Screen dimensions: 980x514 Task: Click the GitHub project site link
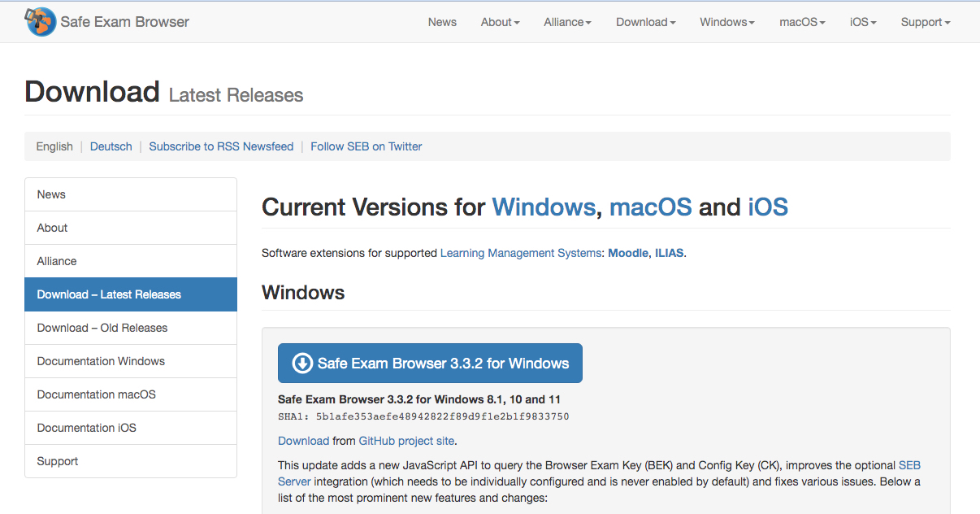tap(406, 441)
